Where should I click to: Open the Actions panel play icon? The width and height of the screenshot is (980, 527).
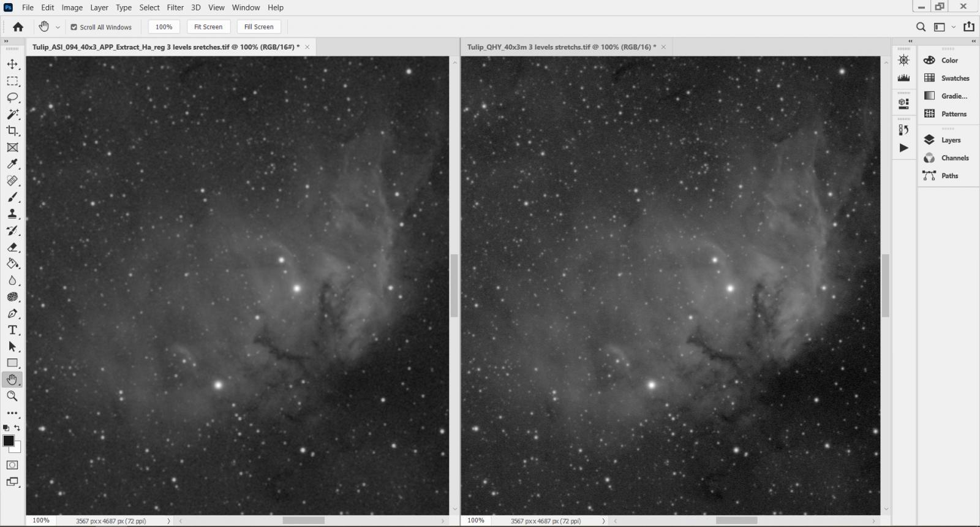(903, 148)
